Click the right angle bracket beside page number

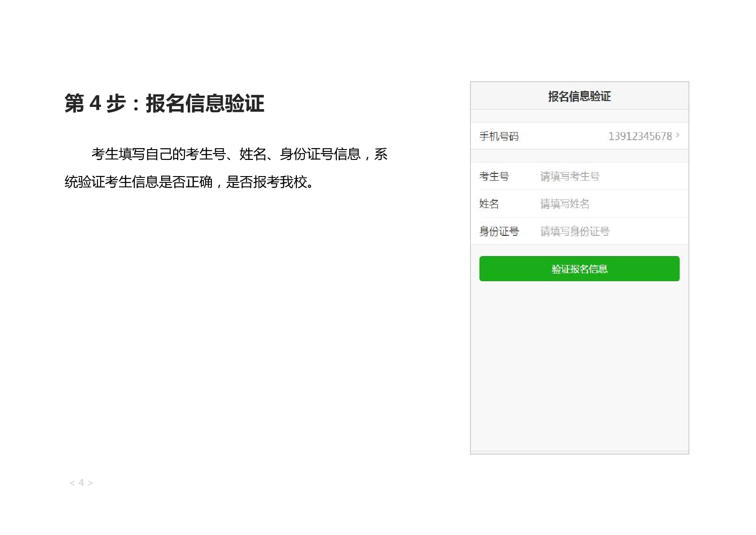pos(90,483)
